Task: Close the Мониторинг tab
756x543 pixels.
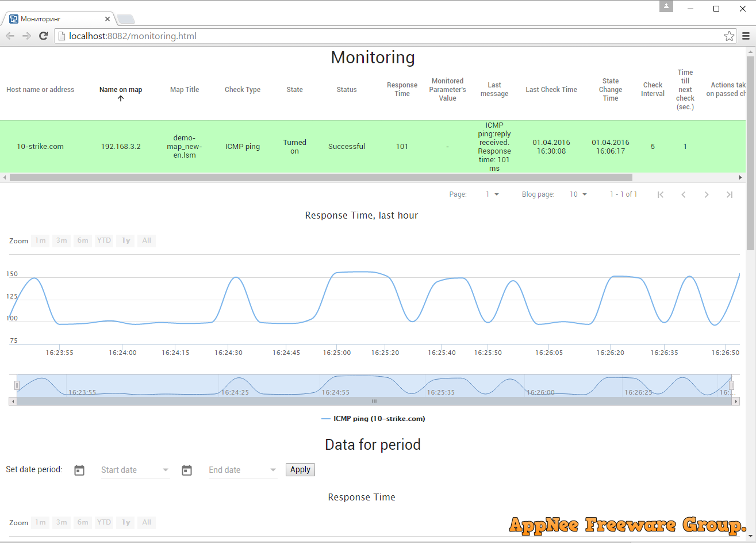Action: (108, 19)
